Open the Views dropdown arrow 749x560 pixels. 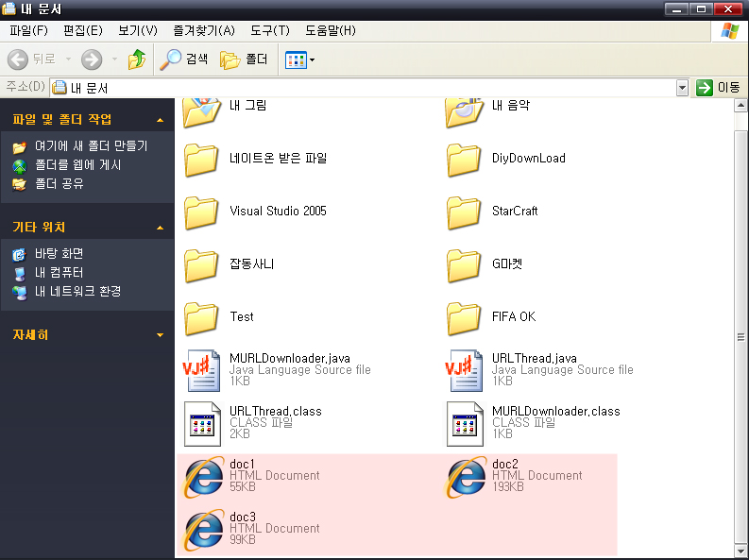312,60
